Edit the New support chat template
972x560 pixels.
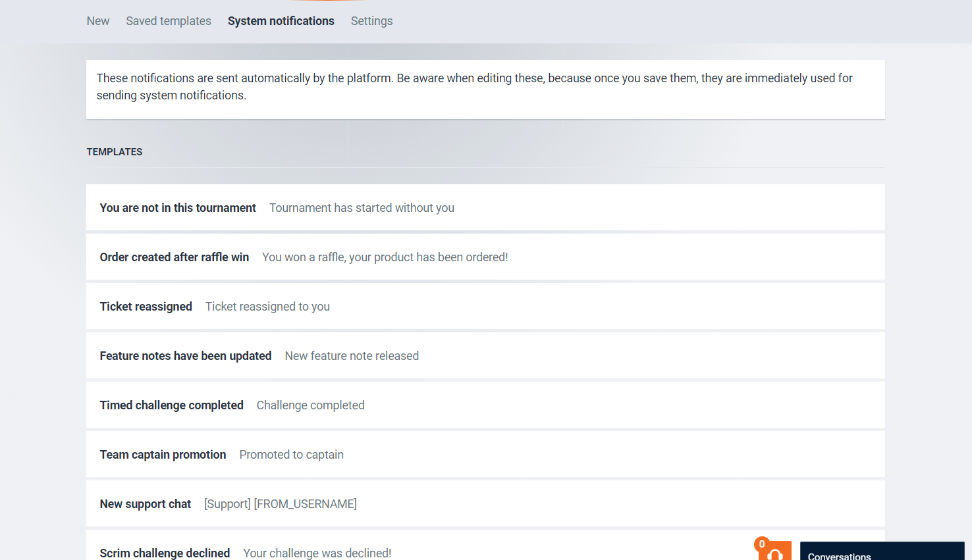[x=146, y=504]
